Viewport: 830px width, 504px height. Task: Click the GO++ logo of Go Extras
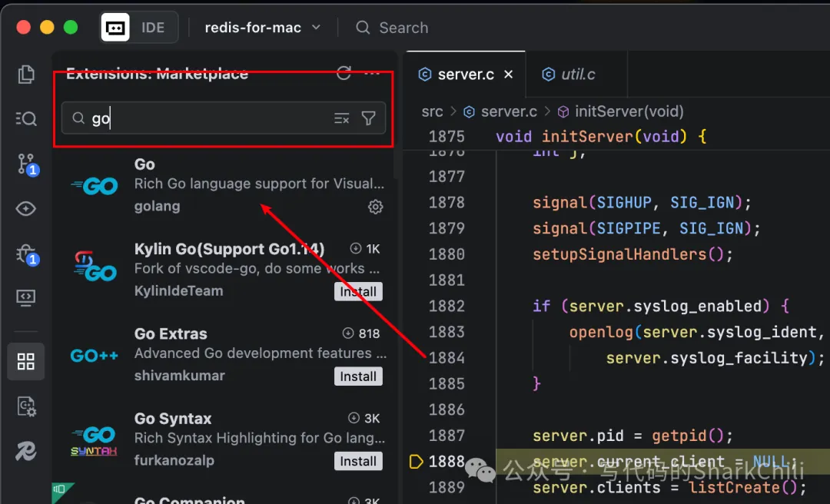point(95,355)
